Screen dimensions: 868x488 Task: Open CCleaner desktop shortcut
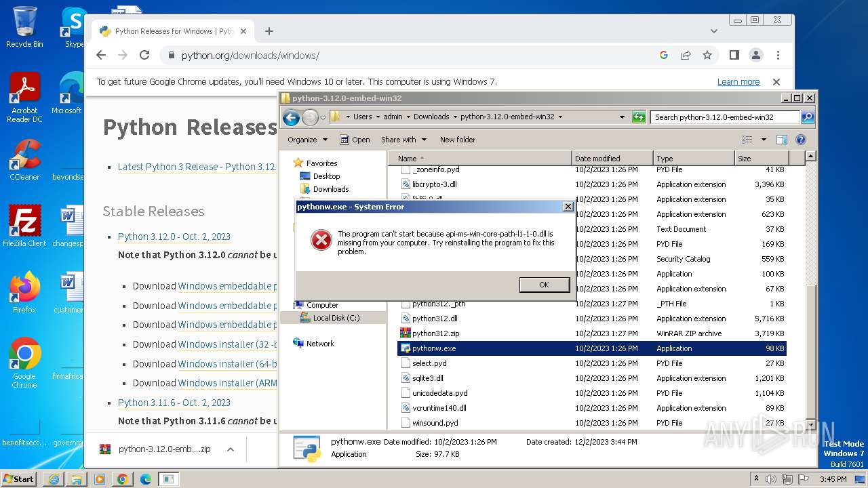24,159
